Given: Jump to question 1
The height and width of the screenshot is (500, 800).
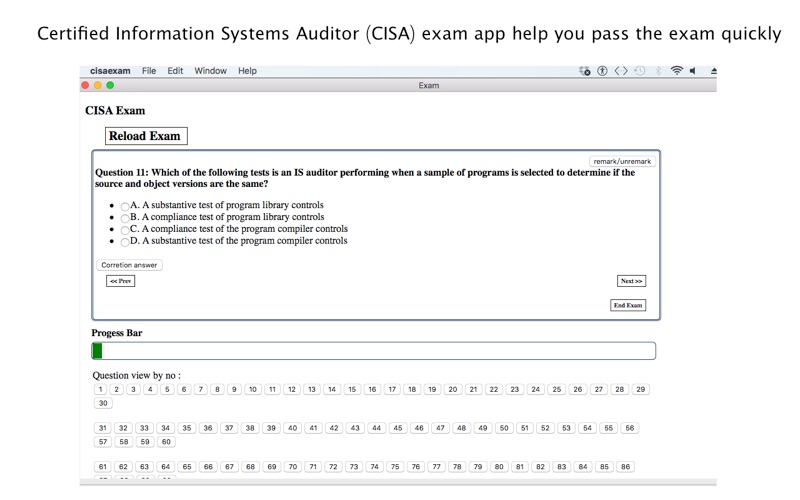Looking at the screenshot, I should coord(101,389).
